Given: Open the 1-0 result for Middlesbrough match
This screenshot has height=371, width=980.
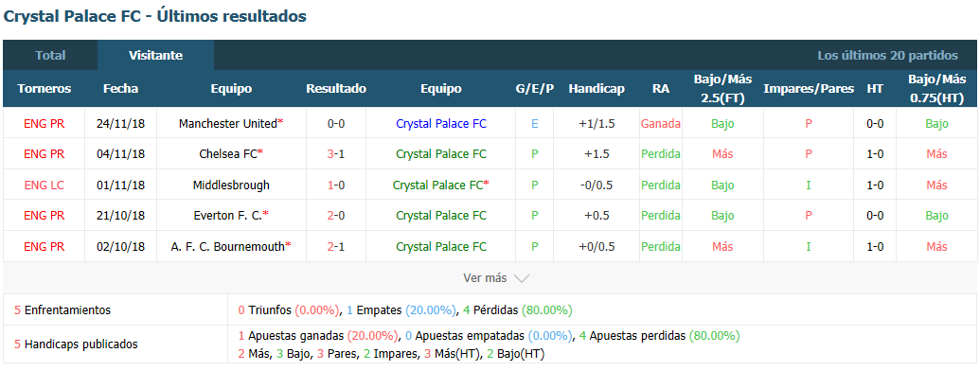Looking at the screenshot, I should 336,185.
